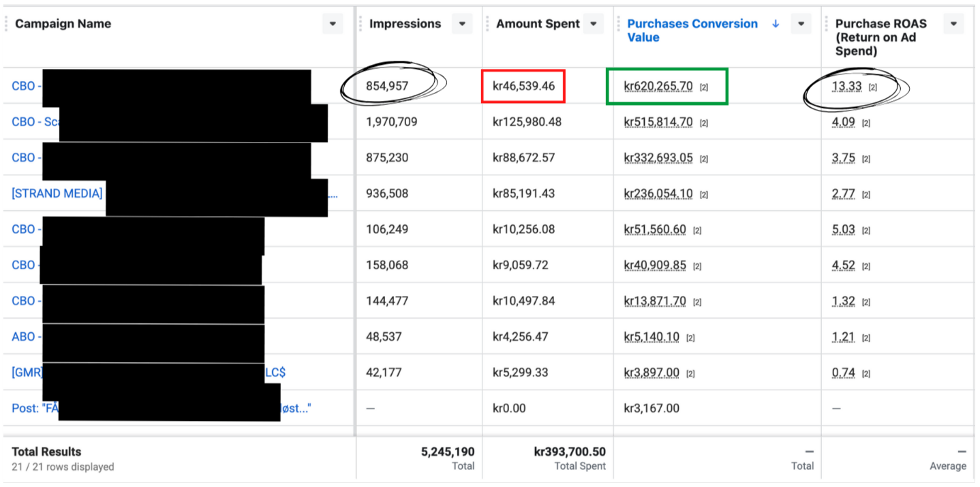Open Purchase ROAS column dropdown arrow
Screen dimensions: 980x487
click(x=953, y=24)
